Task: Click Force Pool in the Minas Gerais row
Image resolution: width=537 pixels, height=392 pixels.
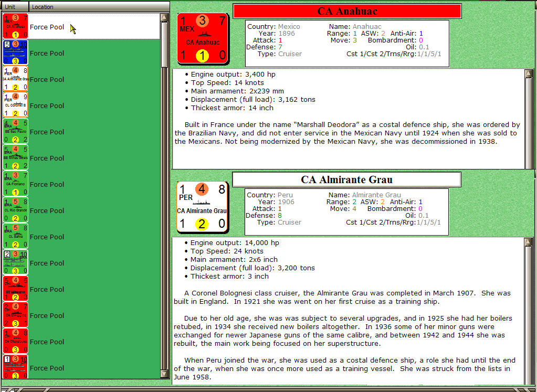Action: (x=47, y=158)
